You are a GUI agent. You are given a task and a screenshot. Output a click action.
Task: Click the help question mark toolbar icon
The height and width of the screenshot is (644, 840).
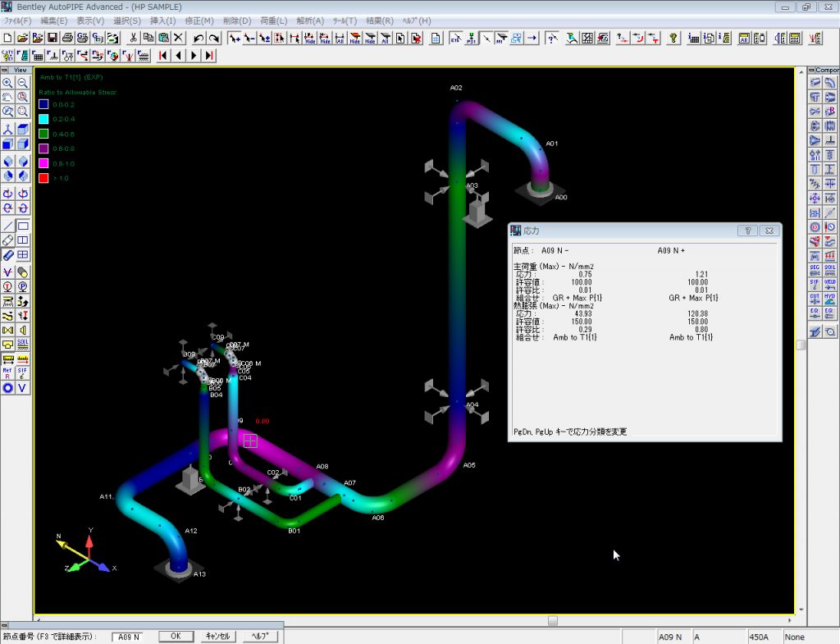(673, 38)
